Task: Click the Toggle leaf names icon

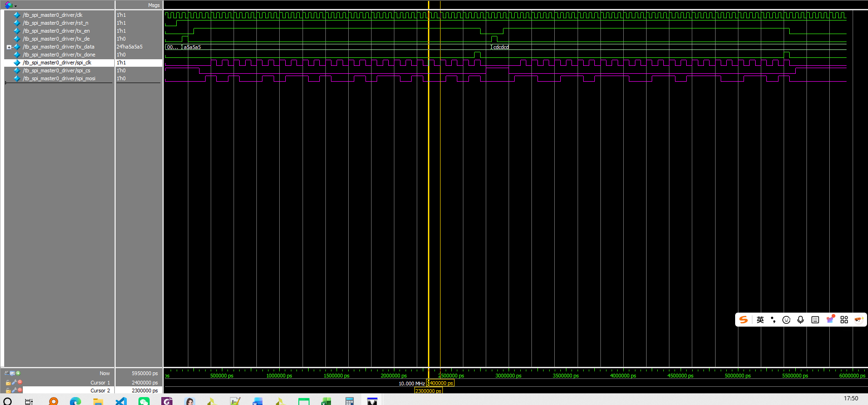Action: point(7,373)
